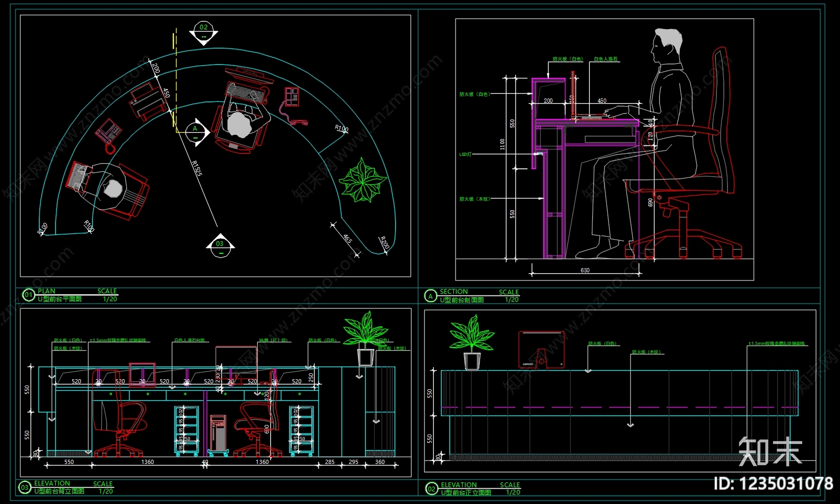Select the red office chair base in section A

[x=683, y=244]
